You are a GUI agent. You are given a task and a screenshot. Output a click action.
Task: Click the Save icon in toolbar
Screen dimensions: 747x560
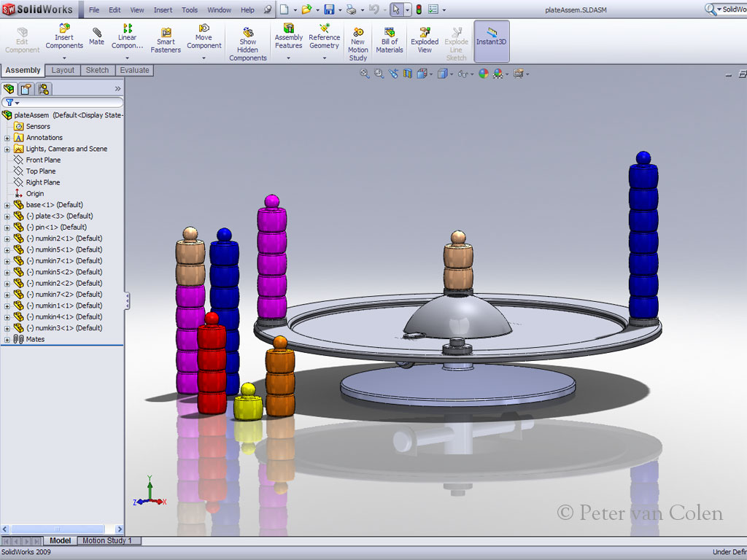pos(329,9)
